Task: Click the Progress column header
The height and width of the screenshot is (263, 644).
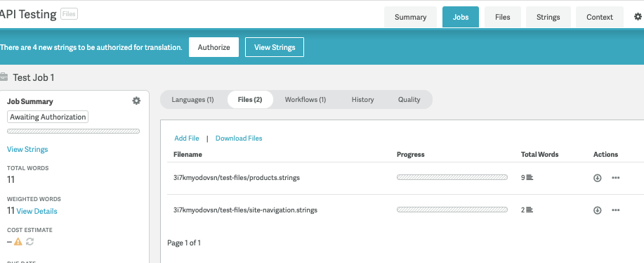Action: click(410, 155)
